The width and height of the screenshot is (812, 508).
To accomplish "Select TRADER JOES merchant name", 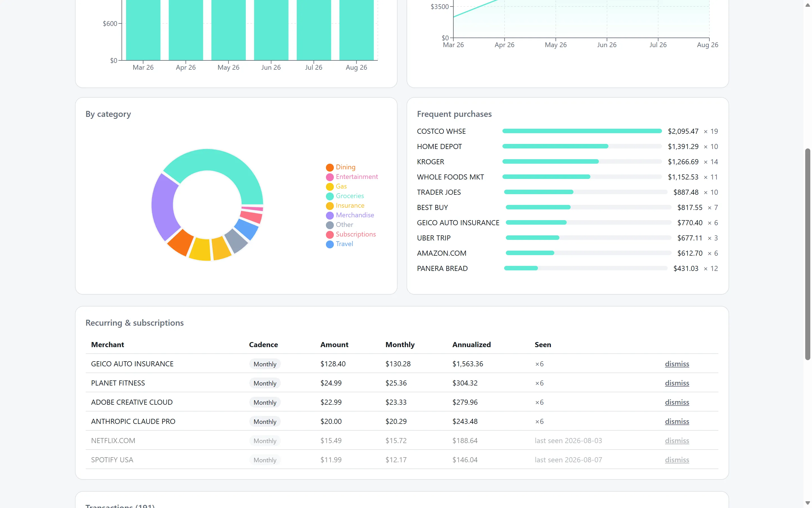I will [x=439, y=192].
